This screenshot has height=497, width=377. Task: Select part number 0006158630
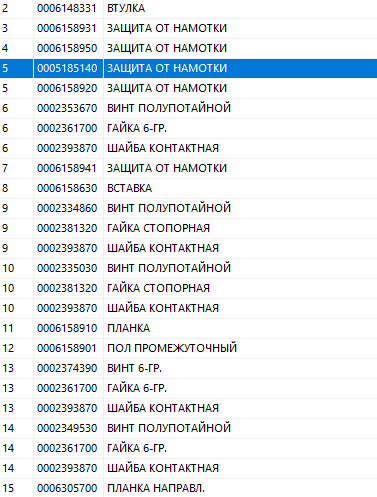[x=67, y=188]
